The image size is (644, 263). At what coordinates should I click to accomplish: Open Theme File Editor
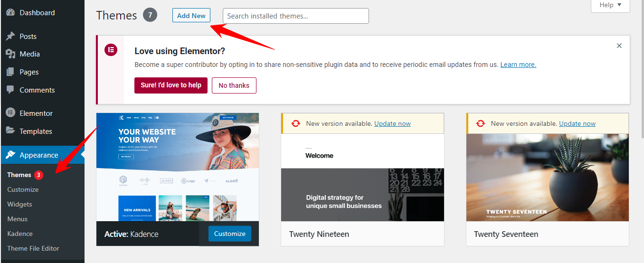pos(33,248)
